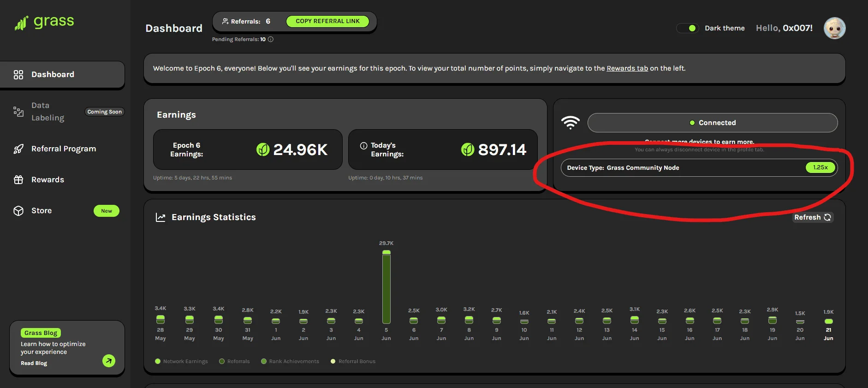868x388 pixels.
Task: Click the Earnings Statistics chart icon
Action: [161, 217]
